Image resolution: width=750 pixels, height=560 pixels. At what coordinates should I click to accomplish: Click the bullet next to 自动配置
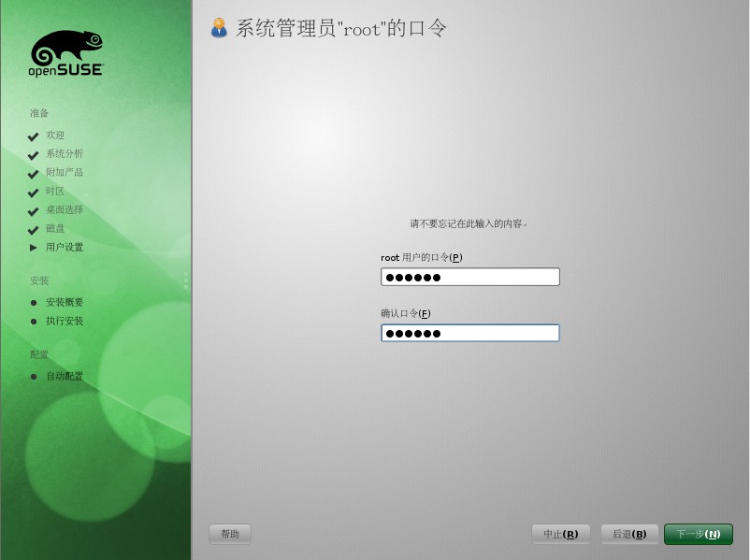[34, 377]
